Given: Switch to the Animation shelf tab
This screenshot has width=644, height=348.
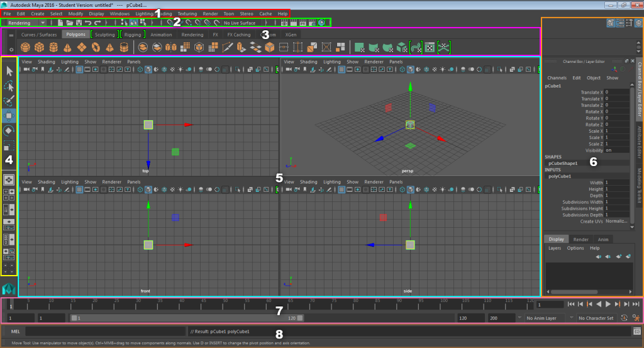Looking at the screenshot, I should click(x=161, y=35).
